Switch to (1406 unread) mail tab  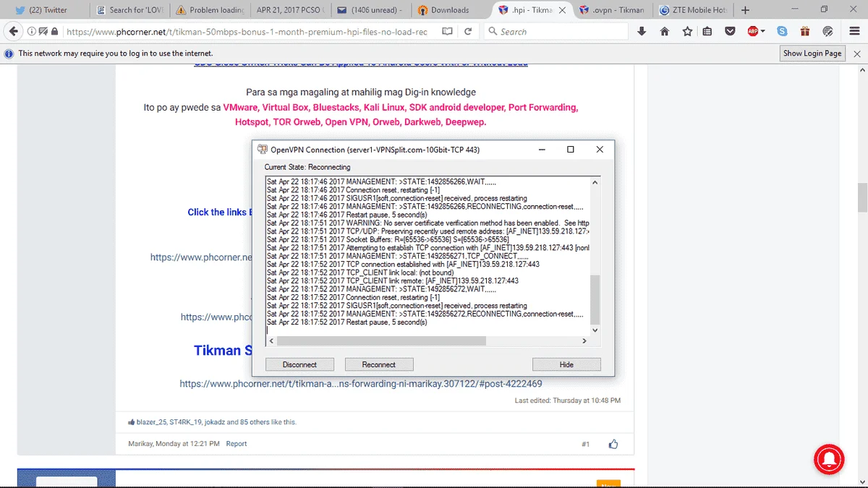click(x=370, y=10)
